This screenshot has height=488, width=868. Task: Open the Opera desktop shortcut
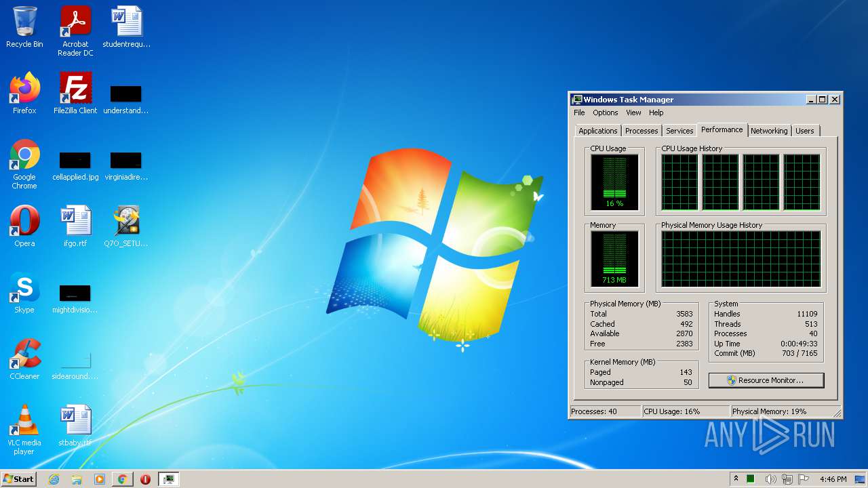[24, 226]
